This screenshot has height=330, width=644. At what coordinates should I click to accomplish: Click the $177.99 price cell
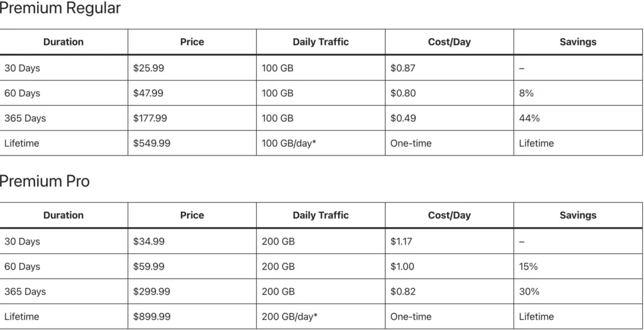point(151,118)
